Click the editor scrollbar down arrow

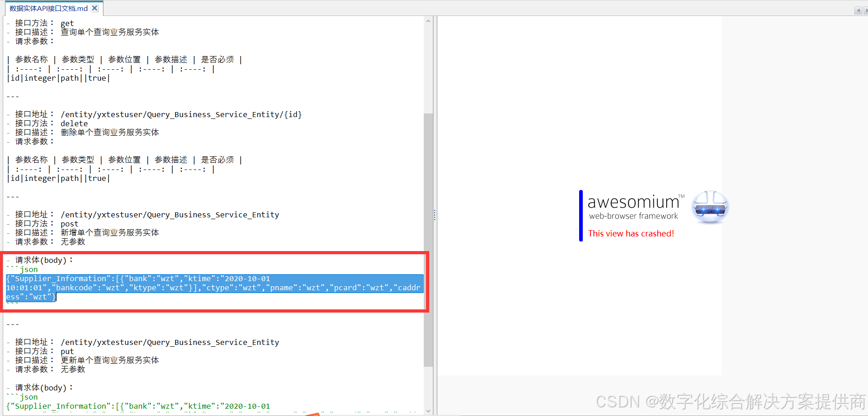428,411
